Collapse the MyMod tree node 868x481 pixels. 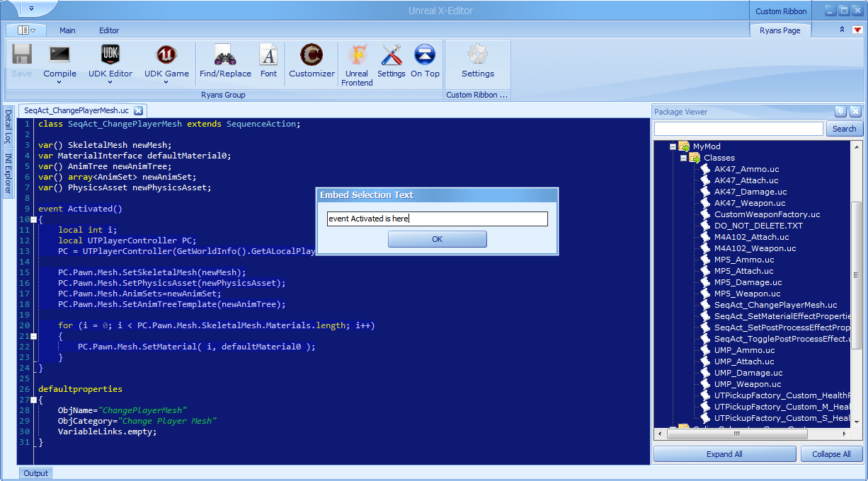pyautogui.click(x=673, y=146)
